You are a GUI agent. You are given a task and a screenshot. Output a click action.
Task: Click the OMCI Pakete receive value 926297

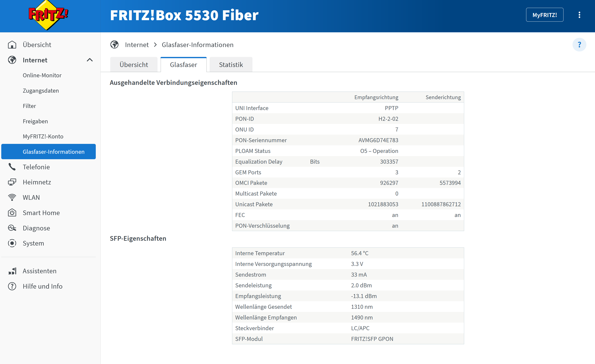click(x=389, y=183)
